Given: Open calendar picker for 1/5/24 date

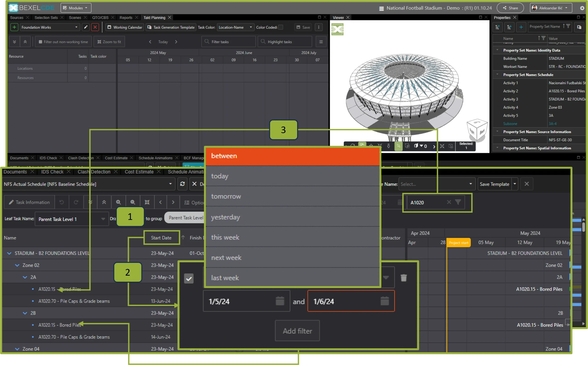Looking at the screenshot, I should 280,301.
